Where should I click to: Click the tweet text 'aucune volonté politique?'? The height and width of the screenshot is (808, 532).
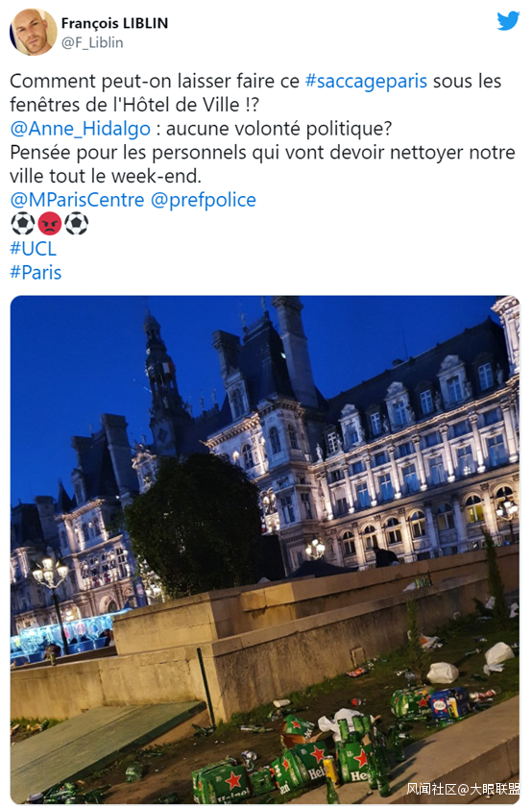[278, 129]
